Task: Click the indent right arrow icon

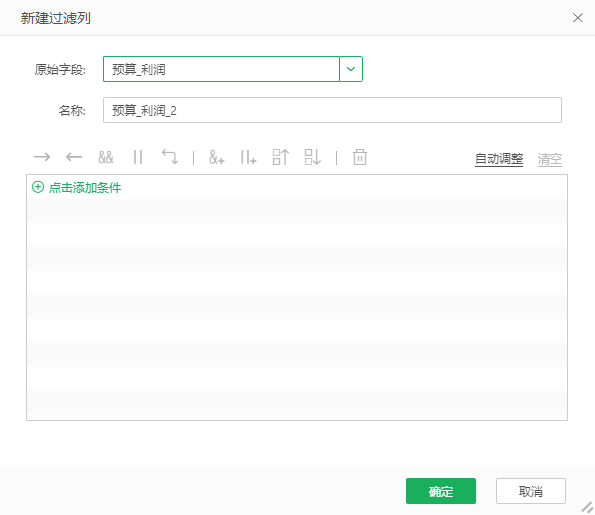Action: coord(42,157)
